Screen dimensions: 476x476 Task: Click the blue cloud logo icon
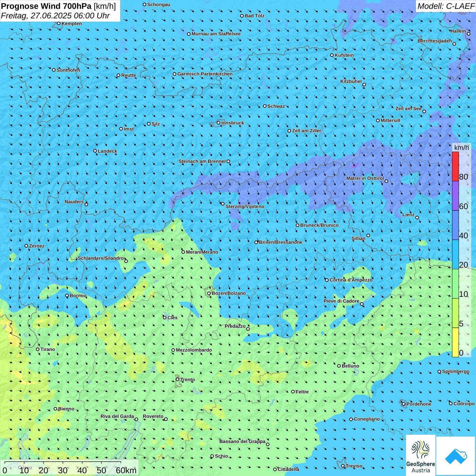coord(456,456)
